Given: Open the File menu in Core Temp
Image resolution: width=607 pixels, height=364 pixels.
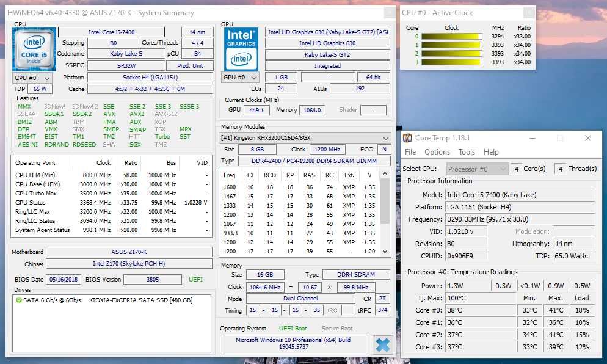Looking at the screenshot, I should 410,152.
